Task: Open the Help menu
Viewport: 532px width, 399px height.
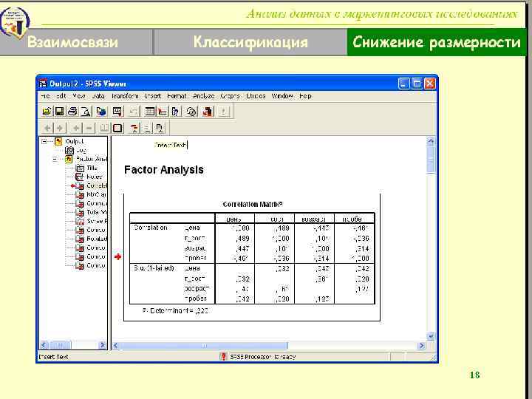Action: pyautogui.click(x=305, y=96)
